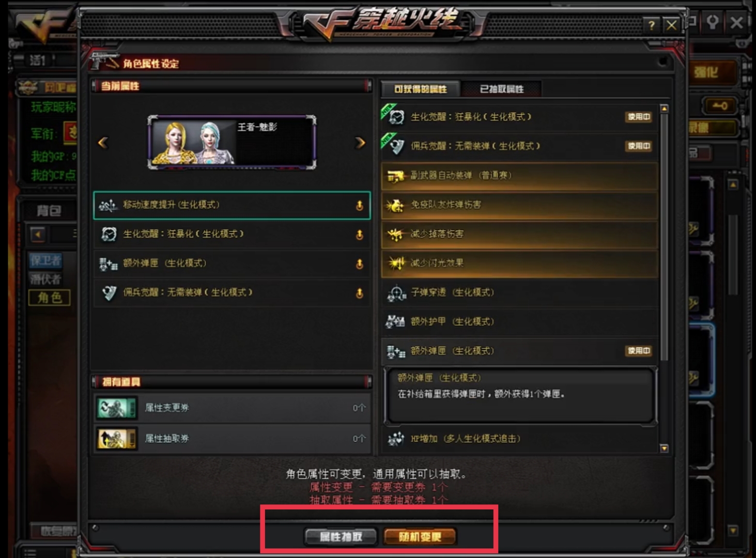Click the 属性变更券 item thumbnail
Screen dimensions: 756x558
tap(117, 408)
